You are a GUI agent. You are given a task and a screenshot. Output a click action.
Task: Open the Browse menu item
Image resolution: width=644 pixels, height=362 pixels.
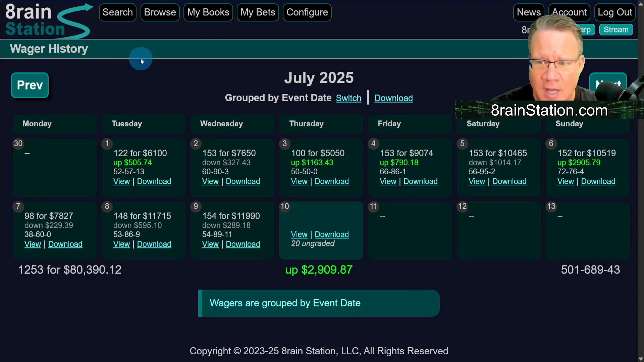click(x=160, y=12)
